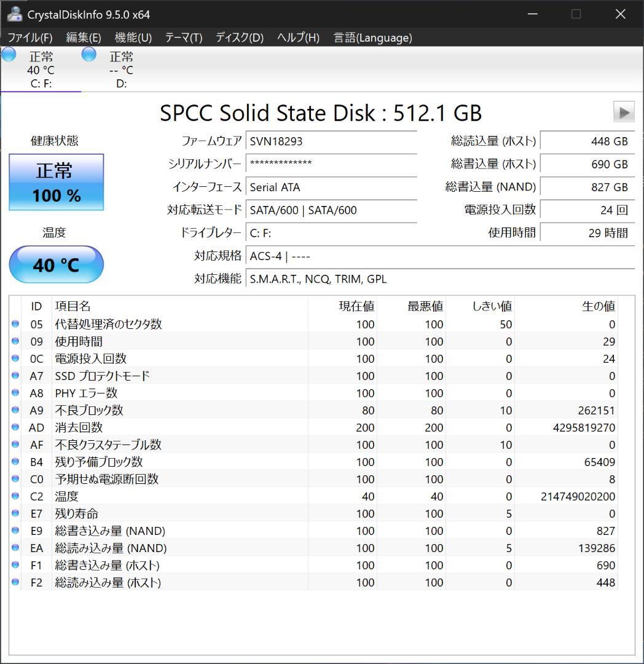Click the 正常 100 % health status button
Screen dimensions: 644x664
[x=57, y=183]
